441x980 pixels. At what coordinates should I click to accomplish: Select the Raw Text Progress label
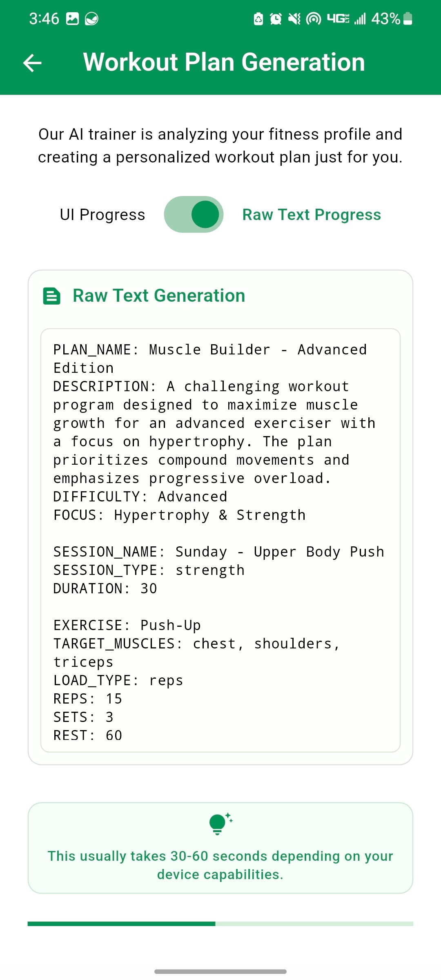pos(312,215)
